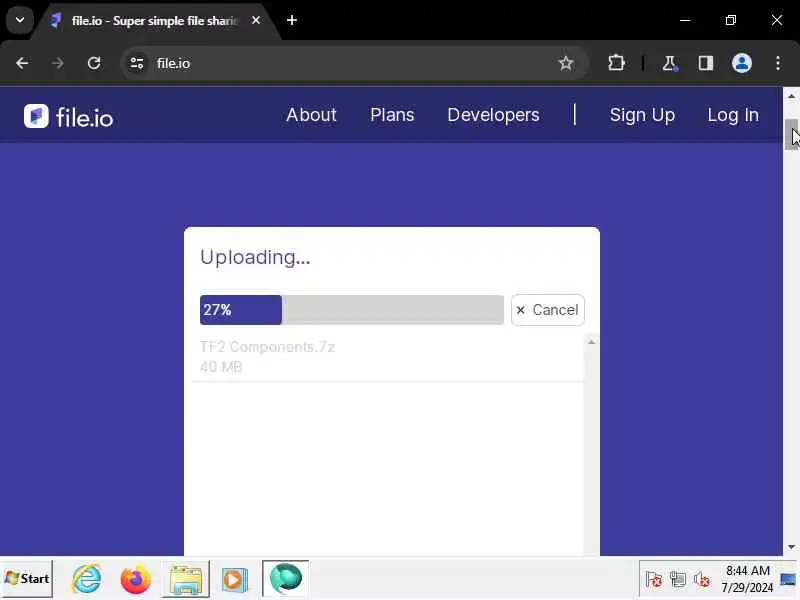Open Chrome three-dot menu
This screenshot has height=600, width=800.
[778, 63]
